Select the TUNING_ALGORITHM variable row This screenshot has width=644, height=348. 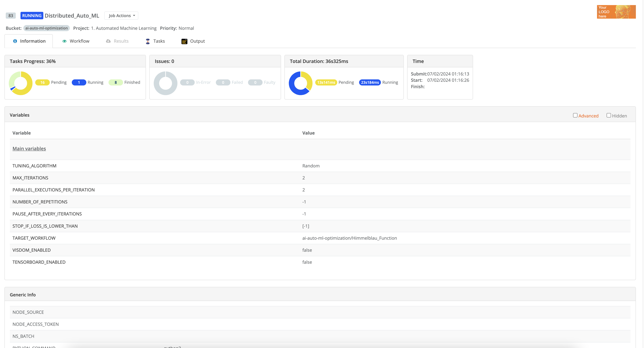pos(320,166)
